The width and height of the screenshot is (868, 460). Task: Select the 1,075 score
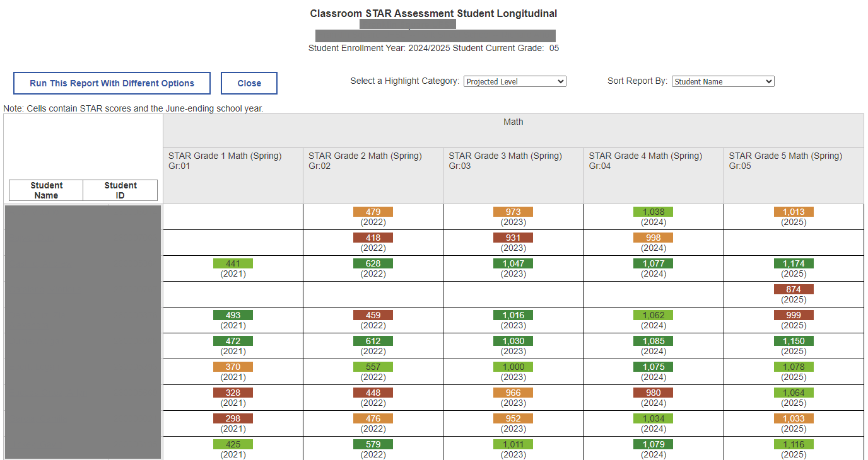[653, 367]
